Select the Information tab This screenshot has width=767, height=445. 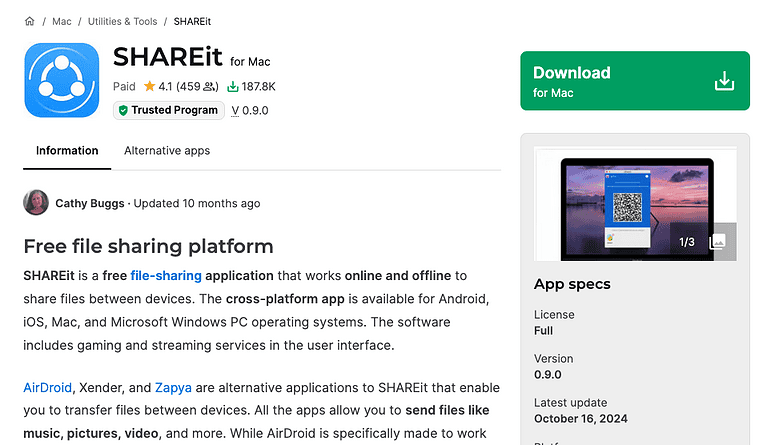point(67,151)
